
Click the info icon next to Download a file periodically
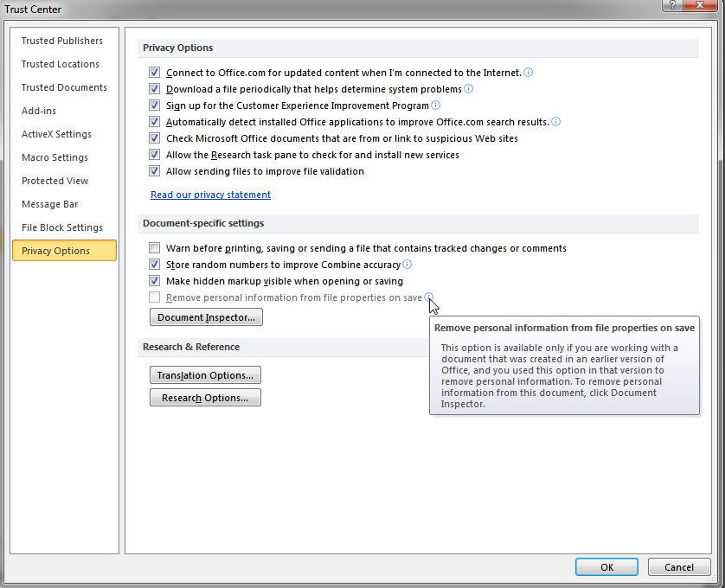point(468,89)
